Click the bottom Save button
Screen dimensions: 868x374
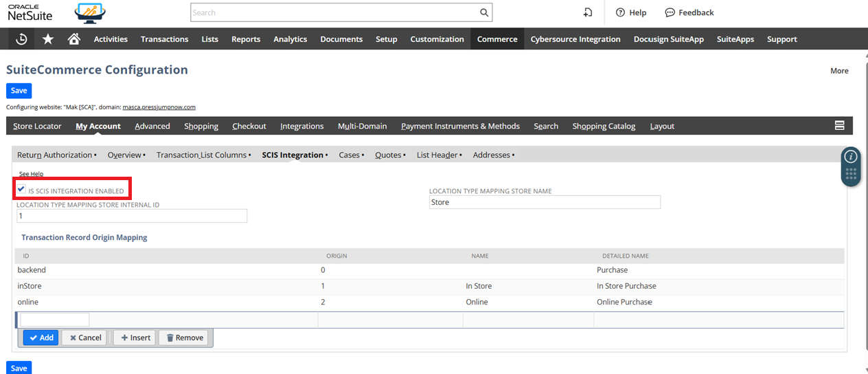pyautogui.click(x=19, y=368)
